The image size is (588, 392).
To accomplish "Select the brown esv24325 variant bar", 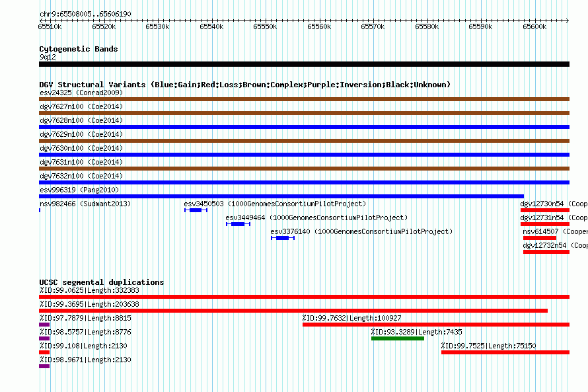I will tap(304, 99).
